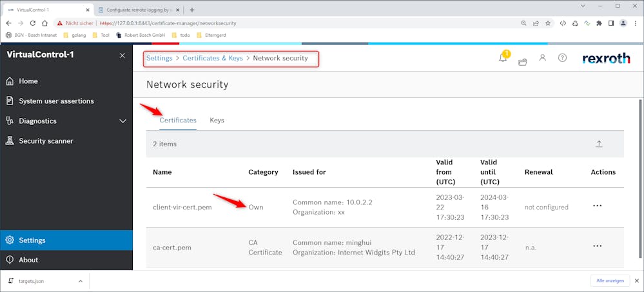This screenshot has height=292, width=644.
Task: Click the browser address bar URL
Action: click(x=168, y=23)
